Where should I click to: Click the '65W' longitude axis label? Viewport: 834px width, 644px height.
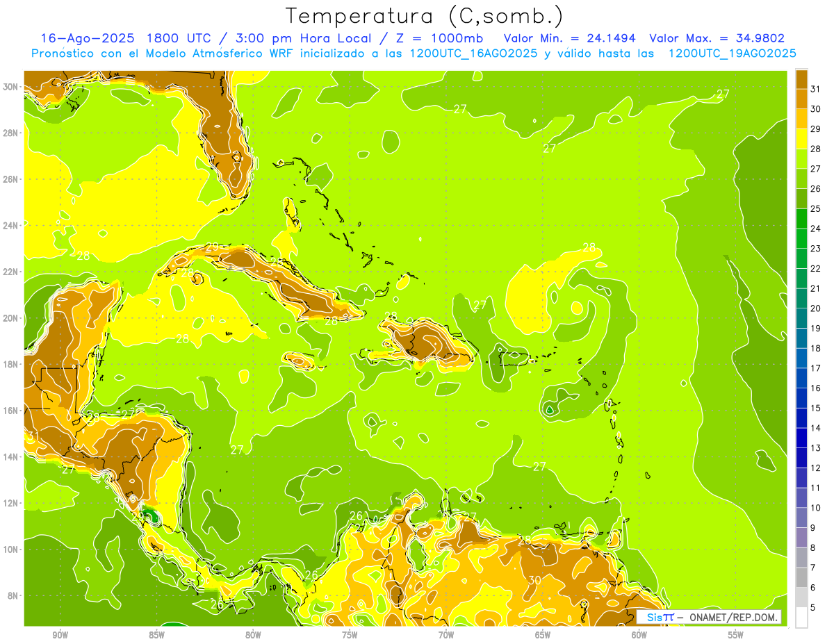543,634
